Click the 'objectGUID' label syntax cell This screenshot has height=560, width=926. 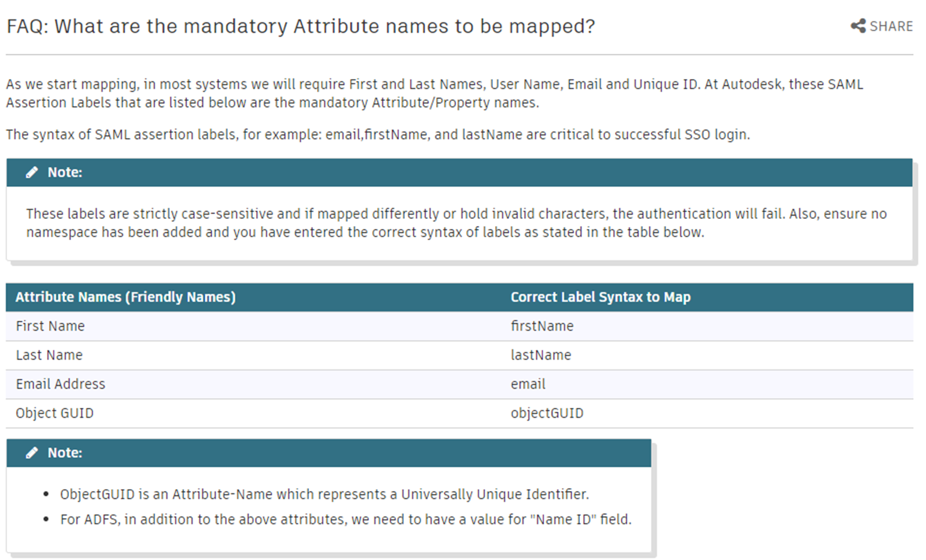click(547, 413)
